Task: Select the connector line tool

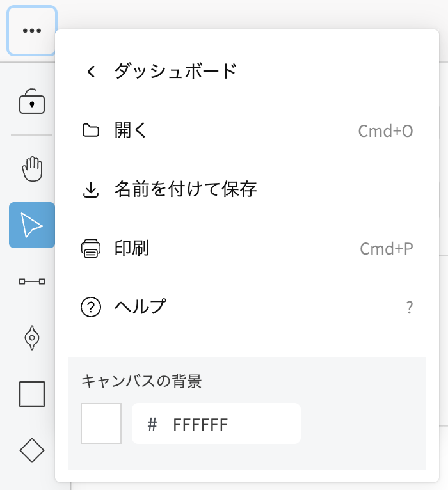Action: click(x=32, y=281)
